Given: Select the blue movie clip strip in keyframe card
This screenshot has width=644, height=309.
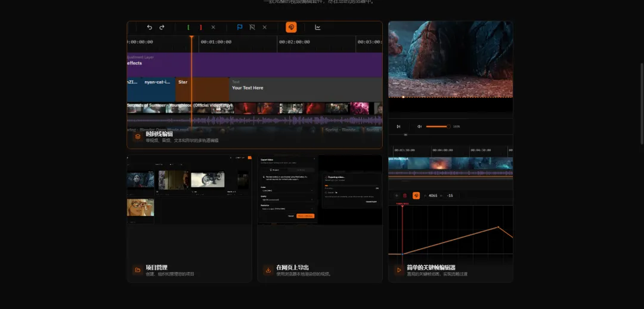Looking at the screenshot, I should 451,163.
